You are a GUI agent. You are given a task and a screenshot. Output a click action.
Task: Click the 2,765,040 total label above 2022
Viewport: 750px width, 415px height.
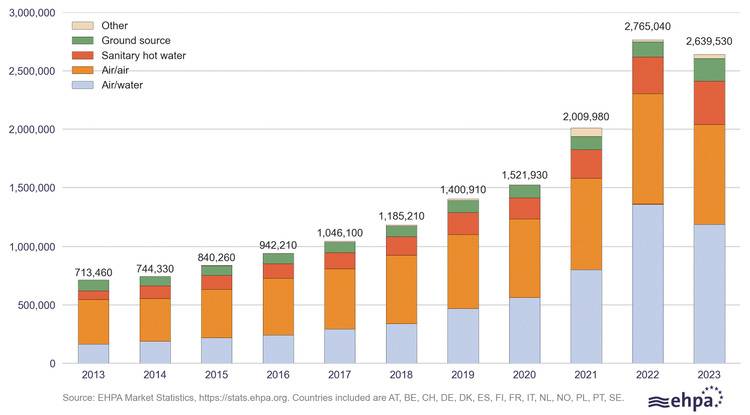click(x=648, y=26)
